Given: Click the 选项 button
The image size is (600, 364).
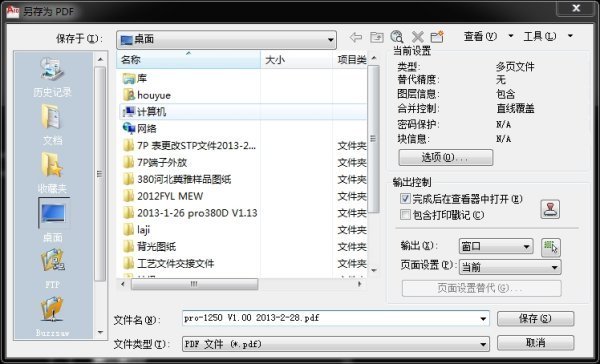Looking at the screenshot, I should point(446,157).
